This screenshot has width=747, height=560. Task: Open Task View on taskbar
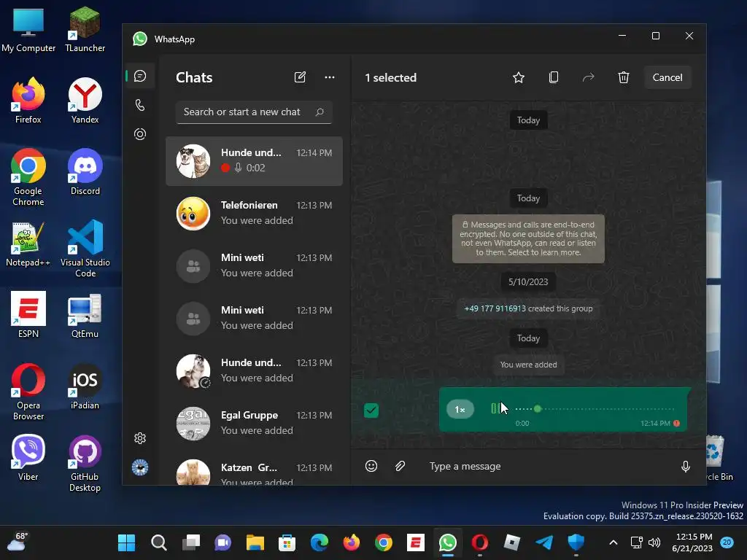[191, 542]
